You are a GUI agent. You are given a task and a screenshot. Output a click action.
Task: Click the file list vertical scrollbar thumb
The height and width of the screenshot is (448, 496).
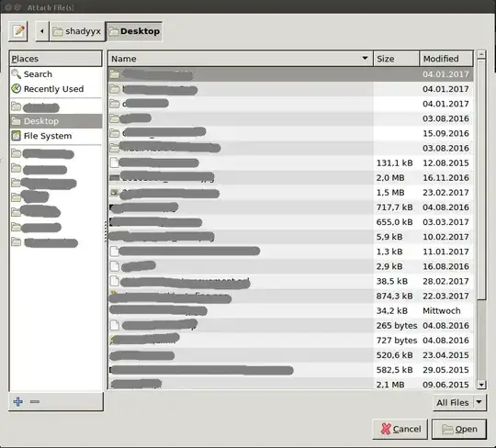click(481, 180)
